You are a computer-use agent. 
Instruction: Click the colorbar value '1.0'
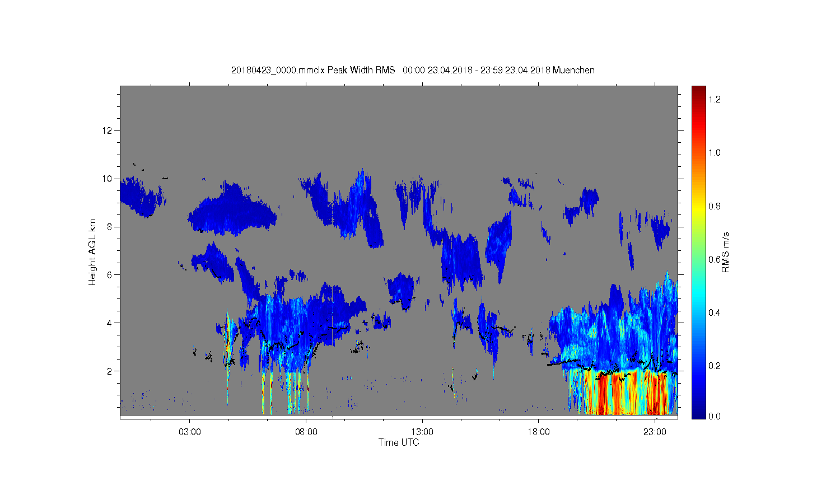(x=715, y=153)
